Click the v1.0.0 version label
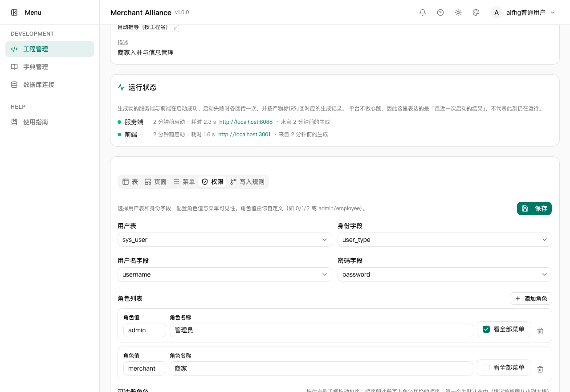 point(182,12)
